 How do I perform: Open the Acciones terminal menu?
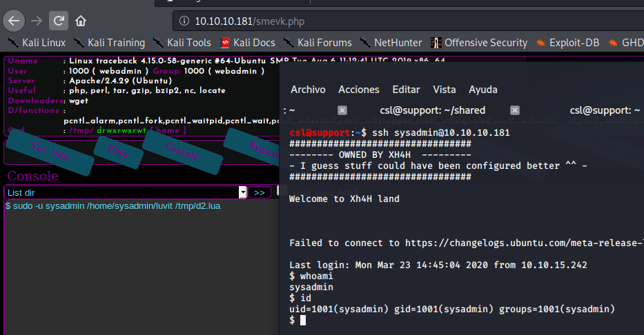(x=358, y=90)
